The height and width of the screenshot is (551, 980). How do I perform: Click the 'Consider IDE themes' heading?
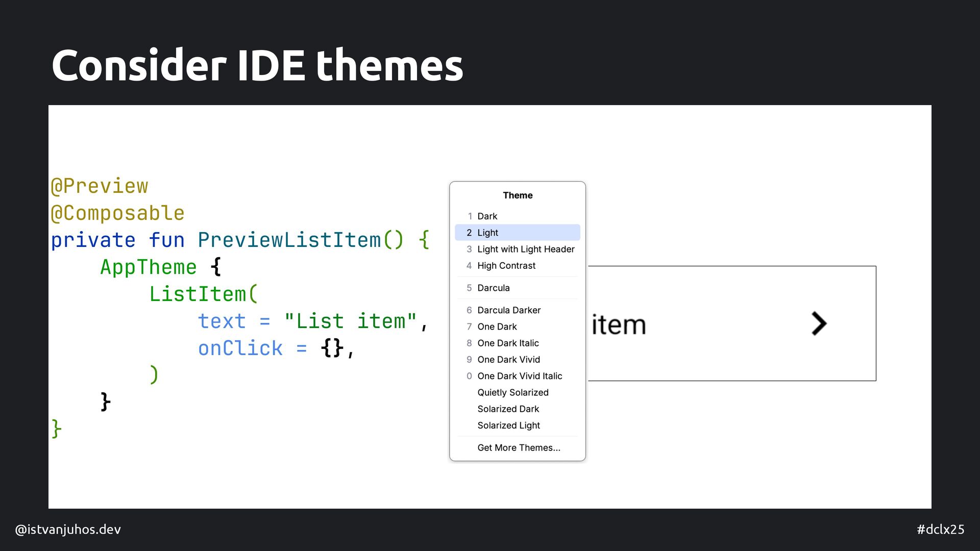(257, 65)
